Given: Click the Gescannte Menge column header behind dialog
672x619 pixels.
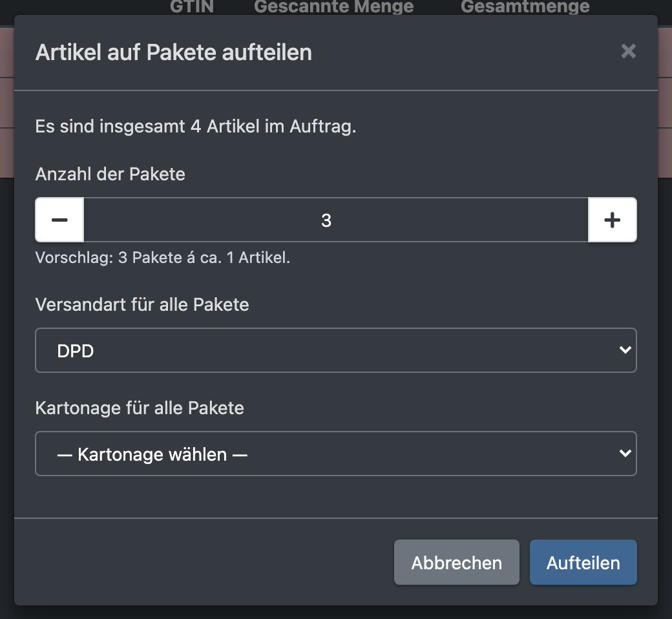Looking at the screenshot, I should point(334,6).
